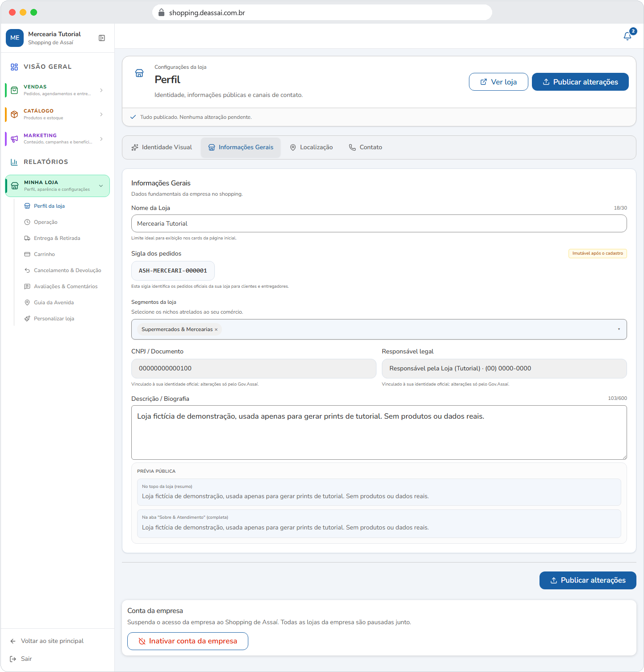644x672 pixels.
Task: Click the card icon beside Carrinho
Action: 27,254
